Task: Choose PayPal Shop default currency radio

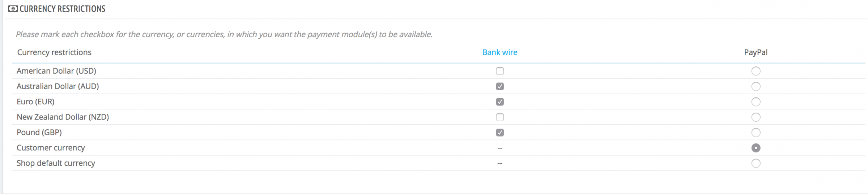Action: (756, 163)
